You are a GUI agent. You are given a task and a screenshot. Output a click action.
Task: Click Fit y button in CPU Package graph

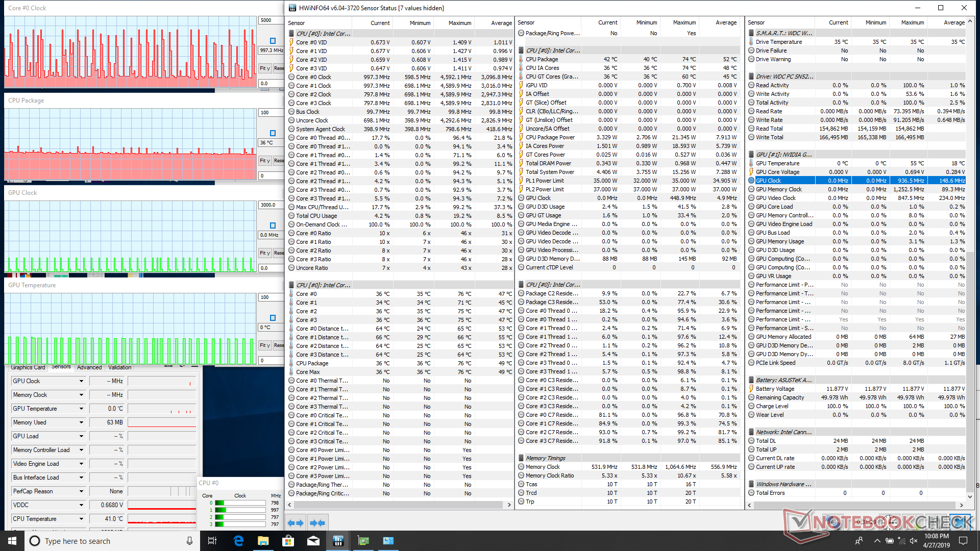(x=264, y=161)
